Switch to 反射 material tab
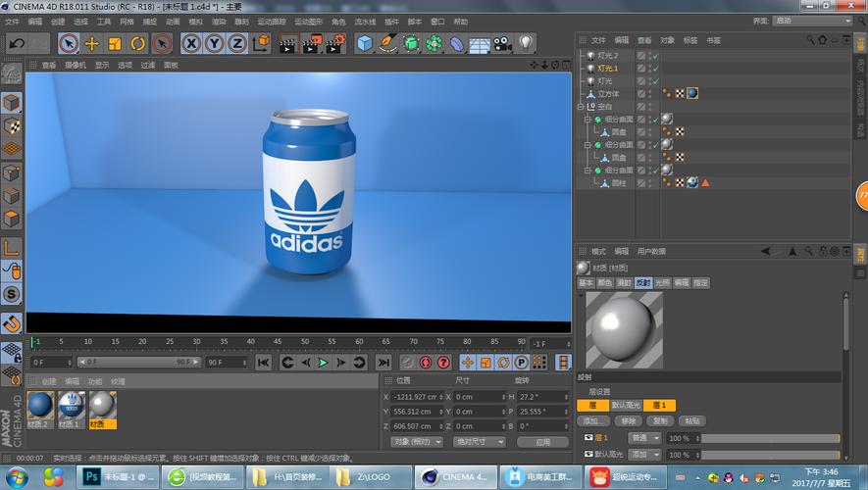868x490 pixels. click(643, 282)
